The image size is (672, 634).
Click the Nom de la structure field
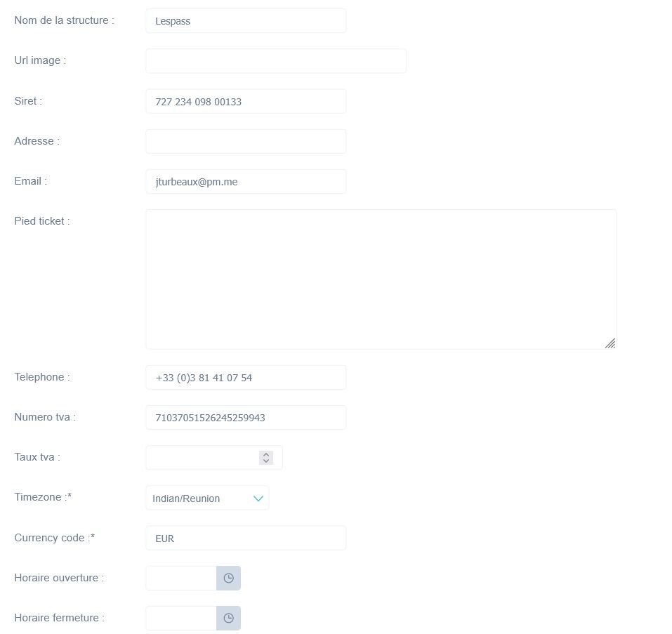(246, 21)
